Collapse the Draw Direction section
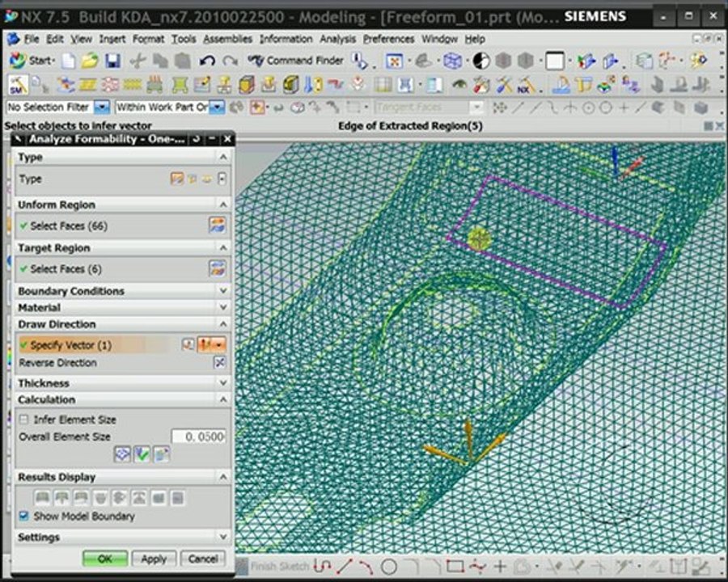The width and height of the screenshot is (728, 582). tap(223, 324)
